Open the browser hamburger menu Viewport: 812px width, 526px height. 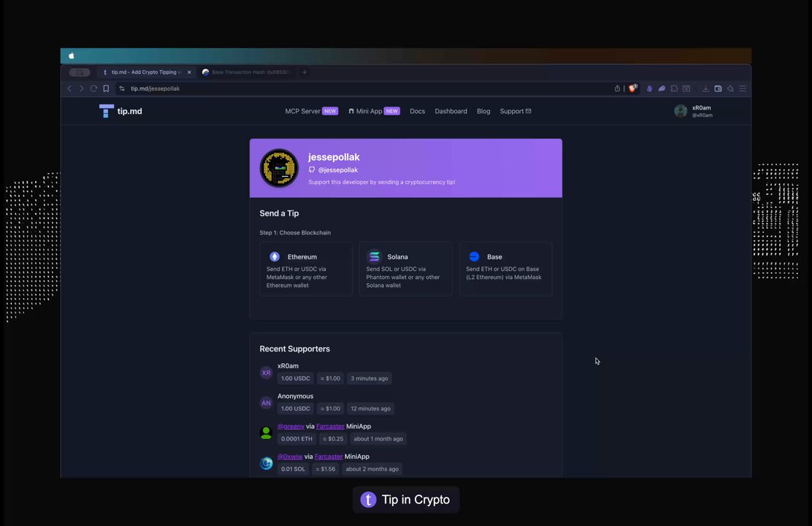(743, 88)
